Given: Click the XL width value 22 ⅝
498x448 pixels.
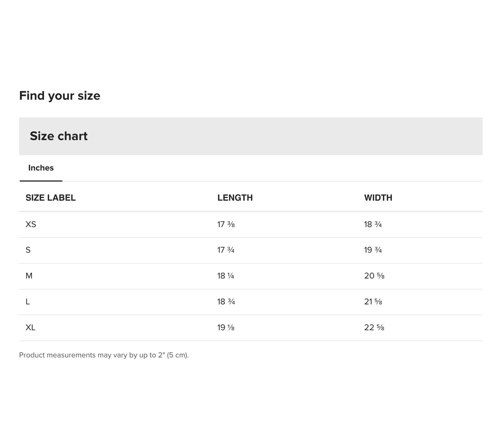Looking at the screenshot, I should pos(374,327).
